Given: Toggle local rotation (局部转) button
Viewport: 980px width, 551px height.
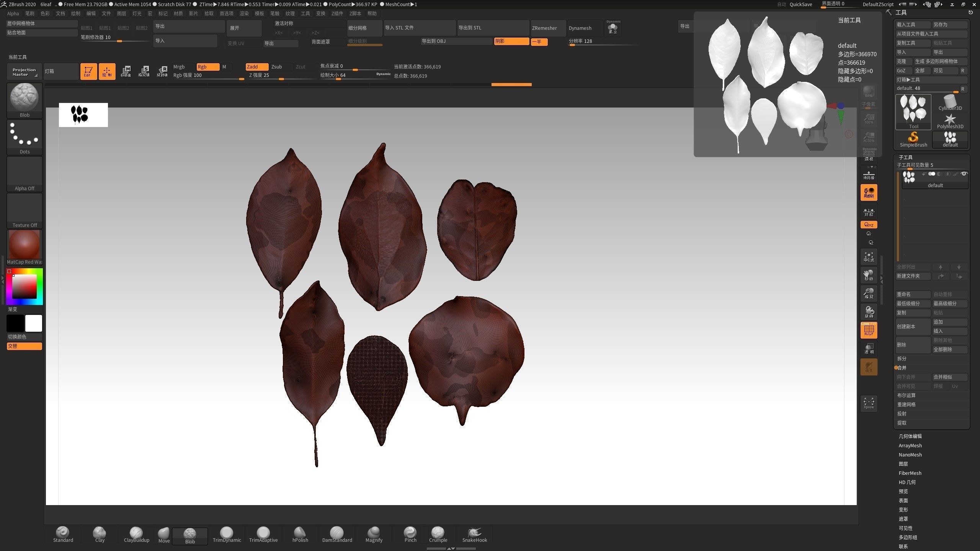Looking at the screenshot, I should click(869, 192).
